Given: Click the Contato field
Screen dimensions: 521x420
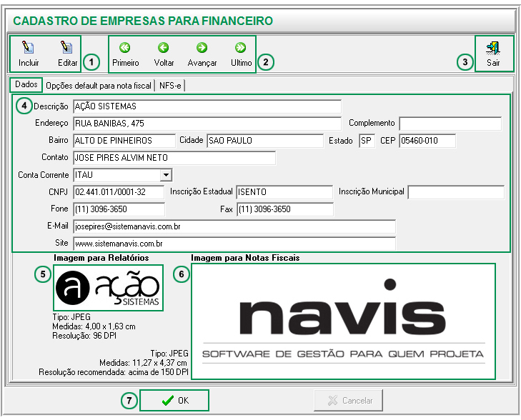Looking at the screenshot, I should (174, 158).
